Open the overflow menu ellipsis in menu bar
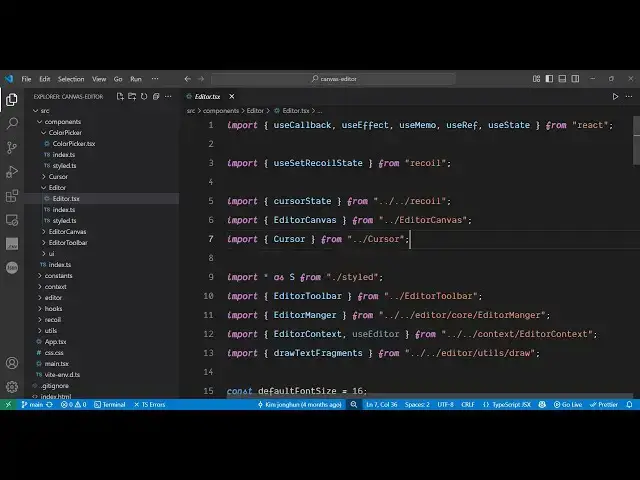Screen dimensions: 640x480 point(155,79)
